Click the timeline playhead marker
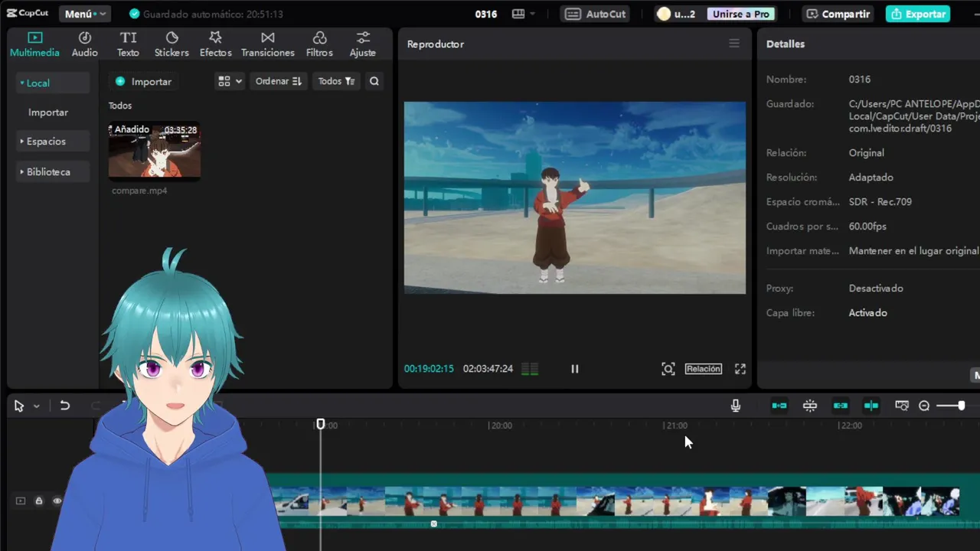980x551 pixels. point(321,424)
